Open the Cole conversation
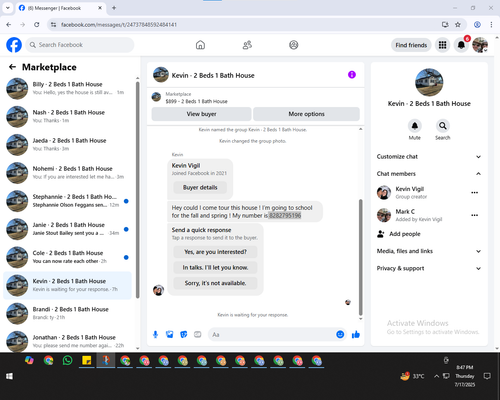 coord(68,257)
